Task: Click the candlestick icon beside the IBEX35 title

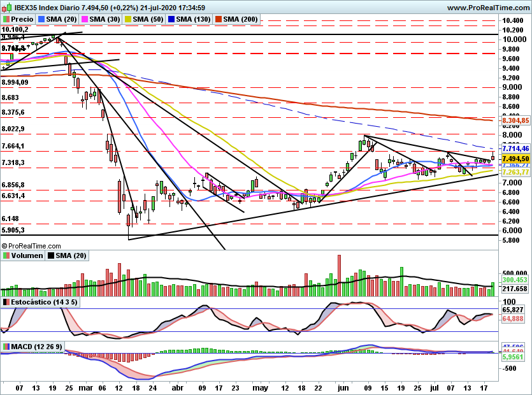Action: coord(7,7)
